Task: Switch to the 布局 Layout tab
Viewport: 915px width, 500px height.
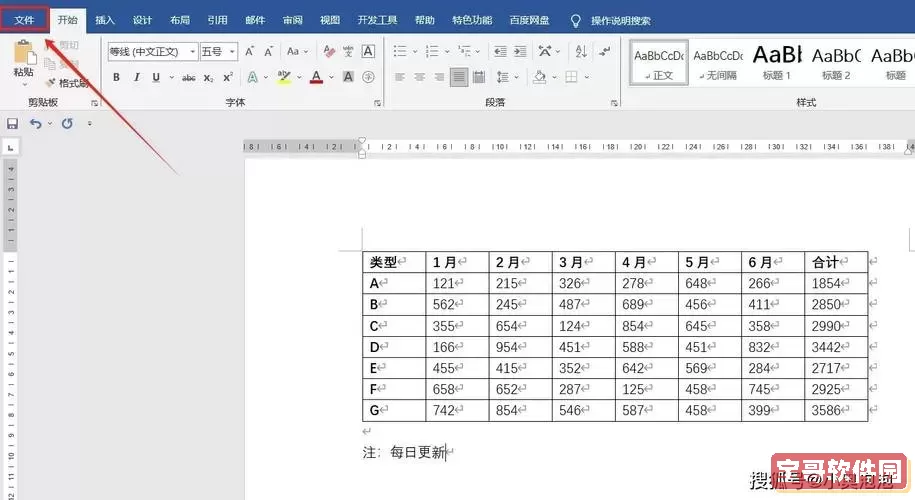Action: point(180,20)
